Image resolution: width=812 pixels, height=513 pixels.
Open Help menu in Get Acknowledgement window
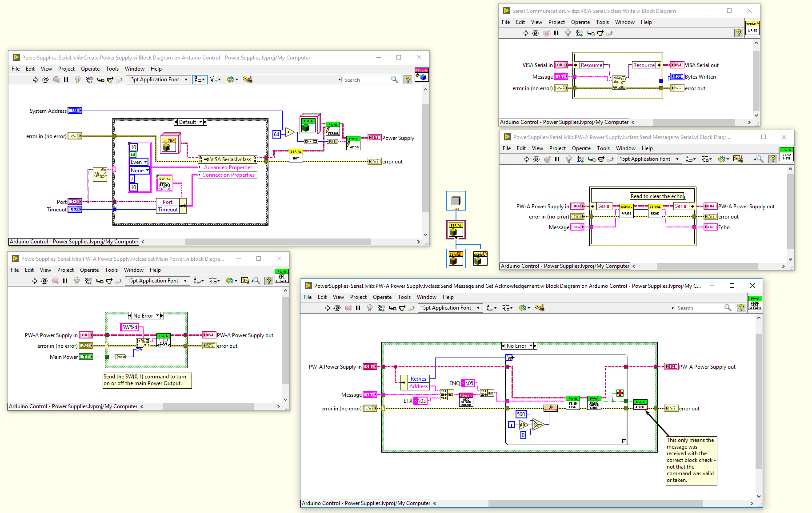pos(448,297)
